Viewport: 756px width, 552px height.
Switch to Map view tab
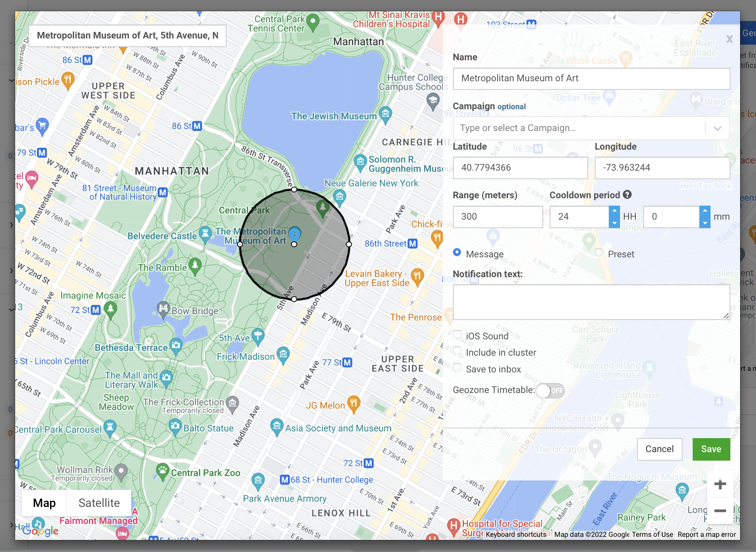click(x=45, y=502)
